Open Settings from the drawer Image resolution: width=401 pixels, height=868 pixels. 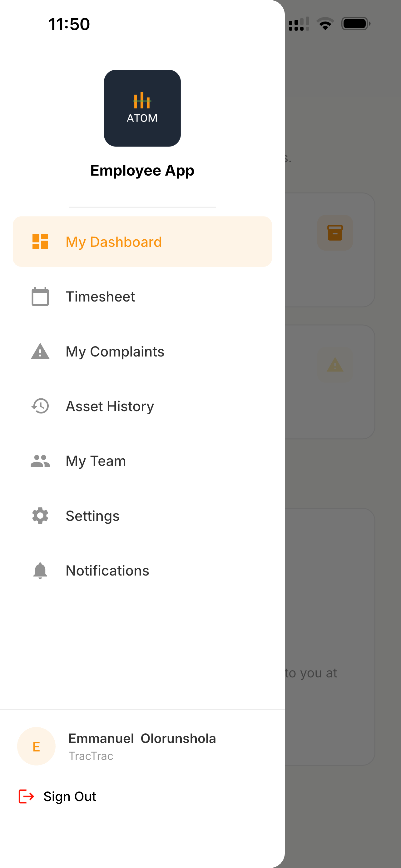[142, 516]
